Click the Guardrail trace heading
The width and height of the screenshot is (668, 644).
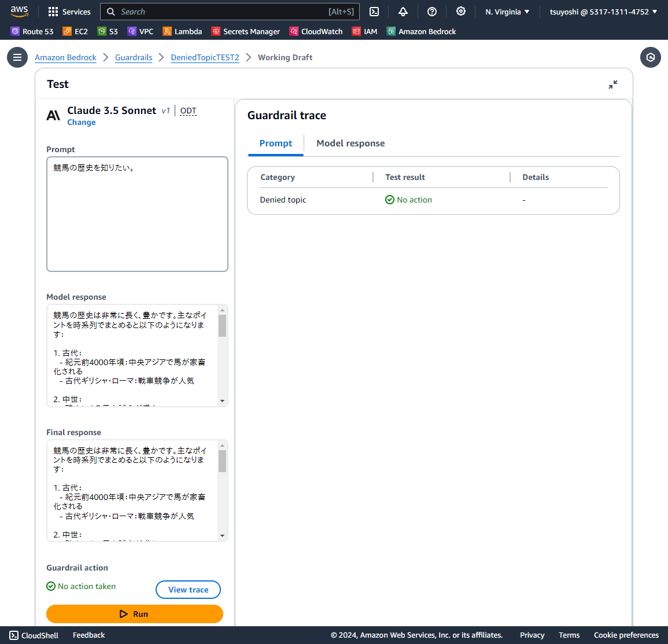tap(287, 115)
